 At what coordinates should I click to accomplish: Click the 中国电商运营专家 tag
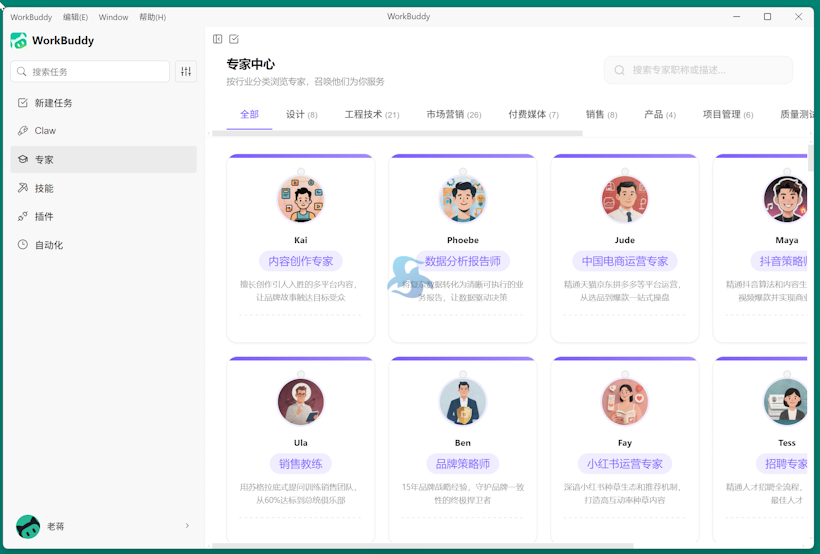point(625,261)
